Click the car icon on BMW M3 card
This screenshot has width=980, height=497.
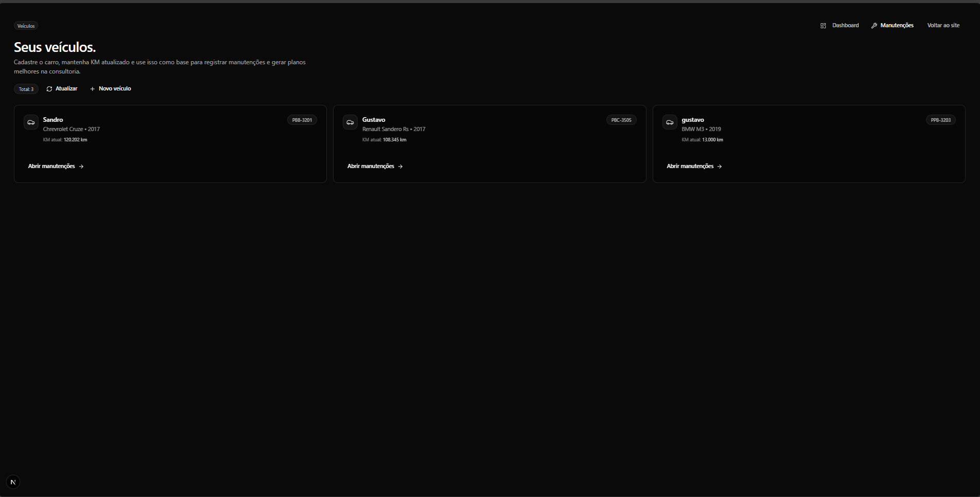[670, 122]
